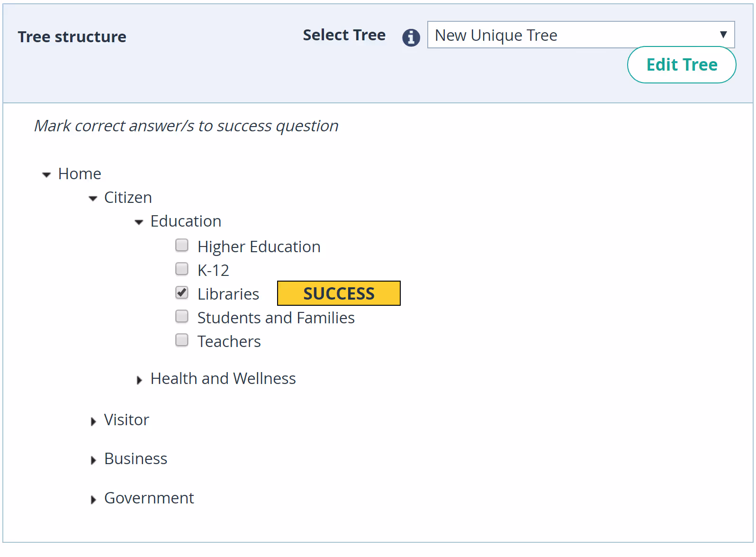Viewport: 756px width, 557px height.
Task: Collapse the Education tree node
Action: coord(139,222)
